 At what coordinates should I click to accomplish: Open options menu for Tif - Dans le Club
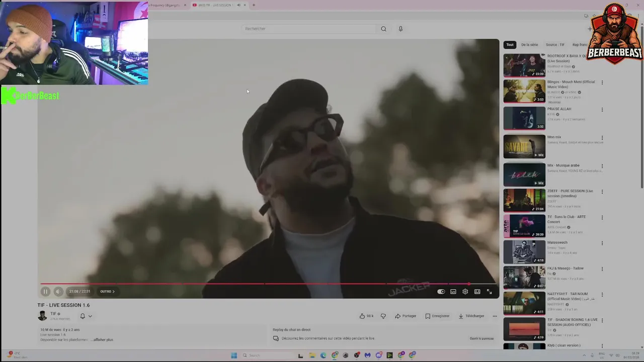click(602, 218)
